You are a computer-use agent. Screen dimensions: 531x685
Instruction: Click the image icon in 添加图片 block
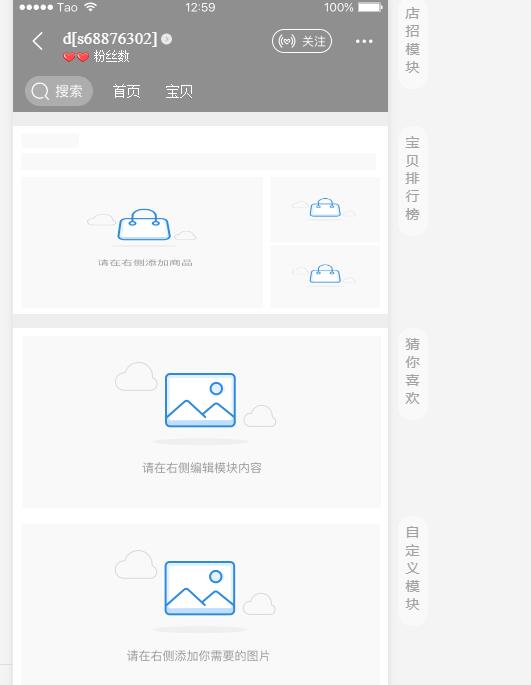(200, 588)
